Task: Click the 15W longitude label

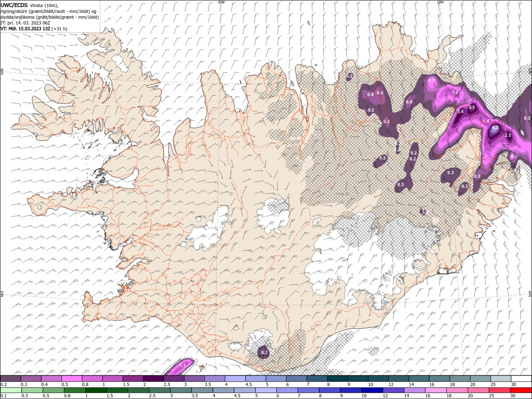Action: (440, 2)
